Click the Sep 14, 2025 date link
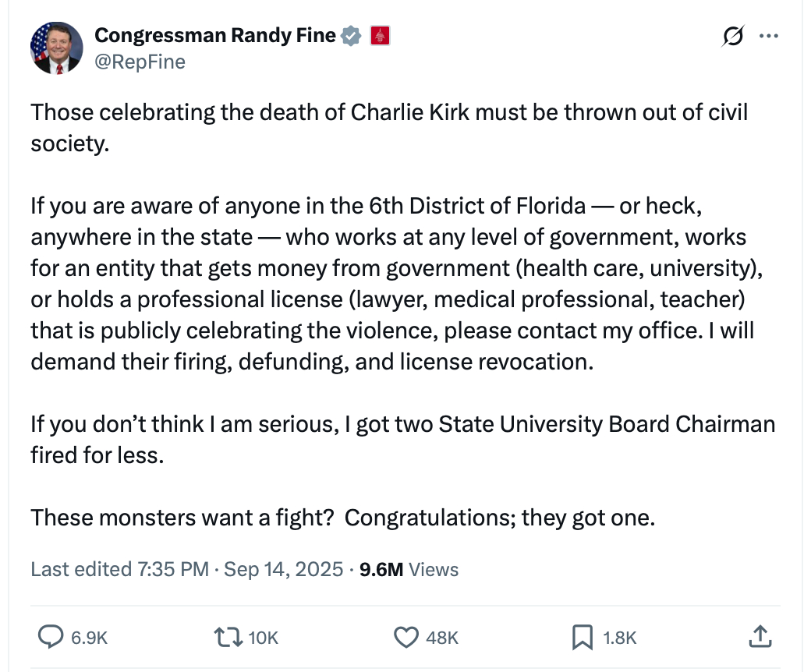Image resolution: width=811 pixels, height=672 pixels. (284, 569)
